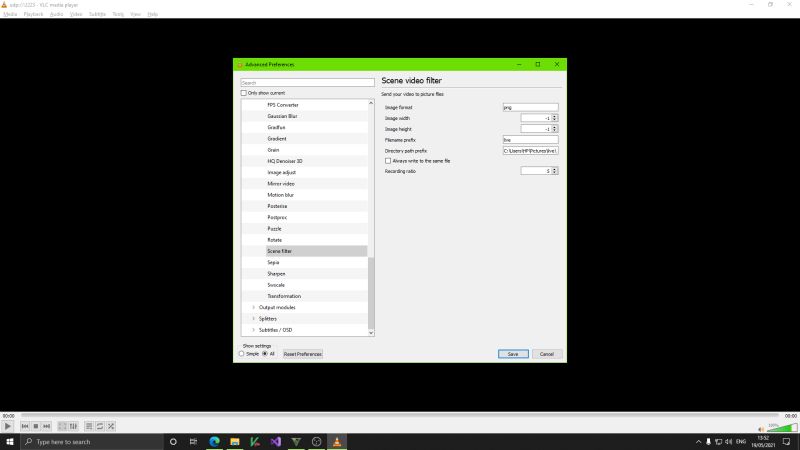Expand the Output modules tree node

254,307
